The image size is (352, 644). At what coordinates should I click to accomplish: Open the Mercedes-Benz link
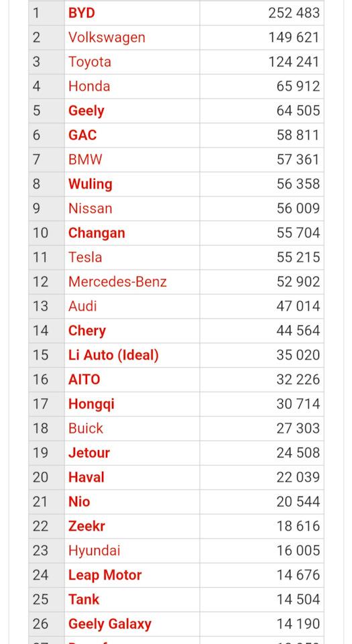[x=117, y=282]
